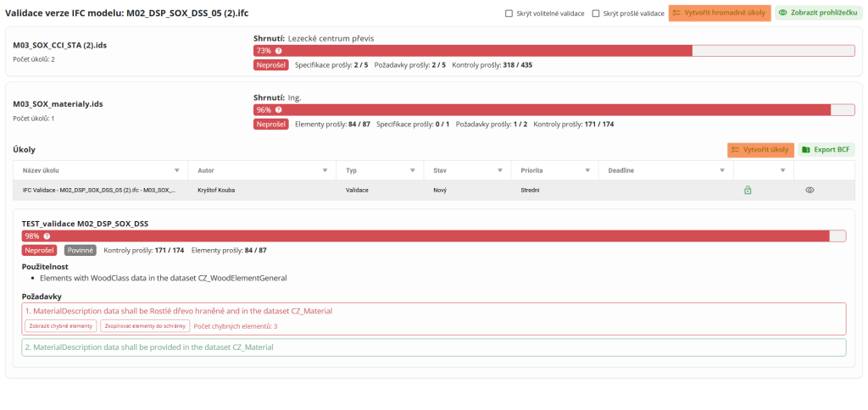Click Zobrazit chybné elementy button
The image size is (868, 410).
(x=60, y=325)
